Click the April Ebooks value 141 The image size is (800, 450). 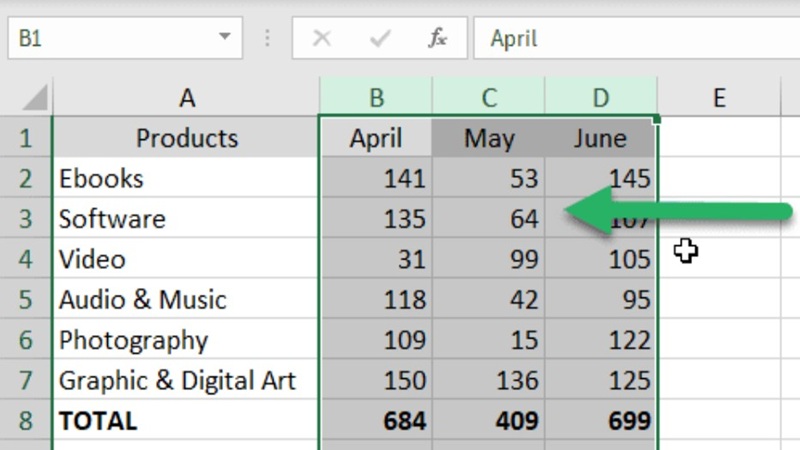376,178
